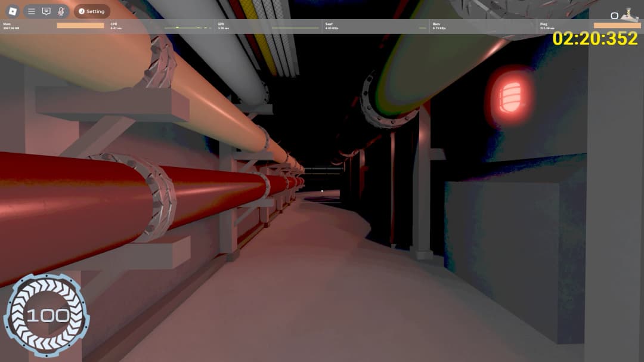Click the small rounded square icon top right
Viewport: 644px width, 362px height.
point(614,16)
